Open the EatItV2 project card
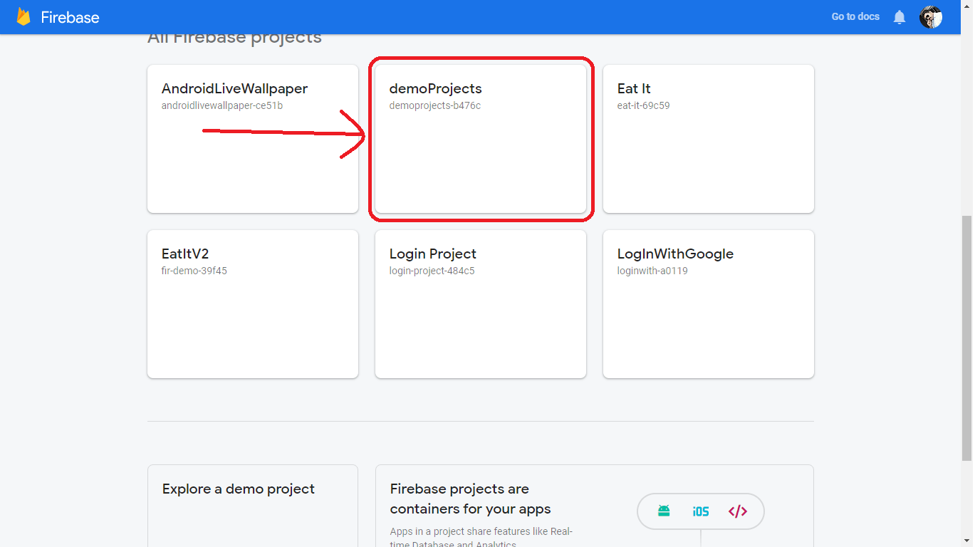980x547 pixels. (x=253, y=304)
